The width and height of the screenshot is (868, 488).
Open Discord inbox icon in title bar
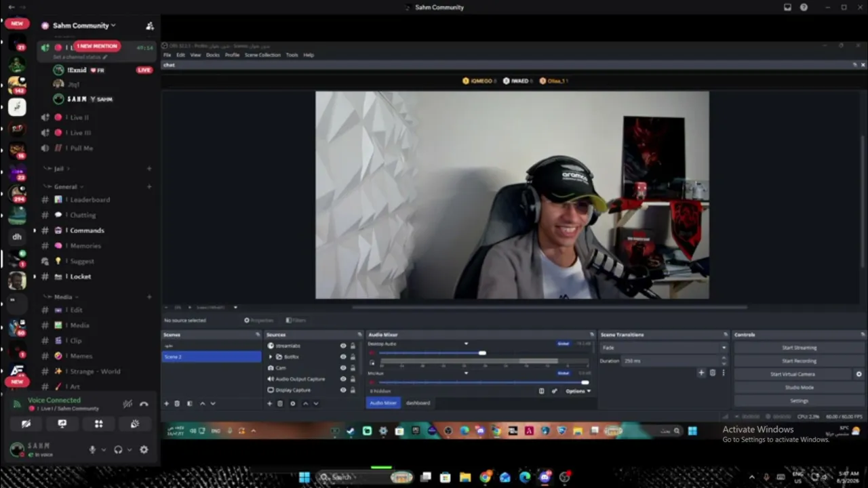787,7
